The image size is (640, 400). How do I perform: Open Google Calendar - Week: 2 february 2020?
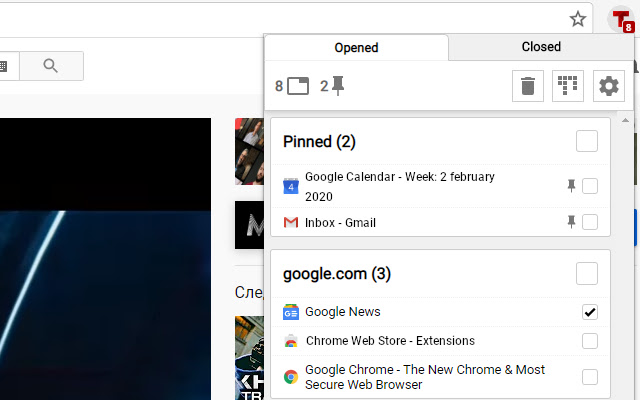pyautogui.click(x=400, y=187)
